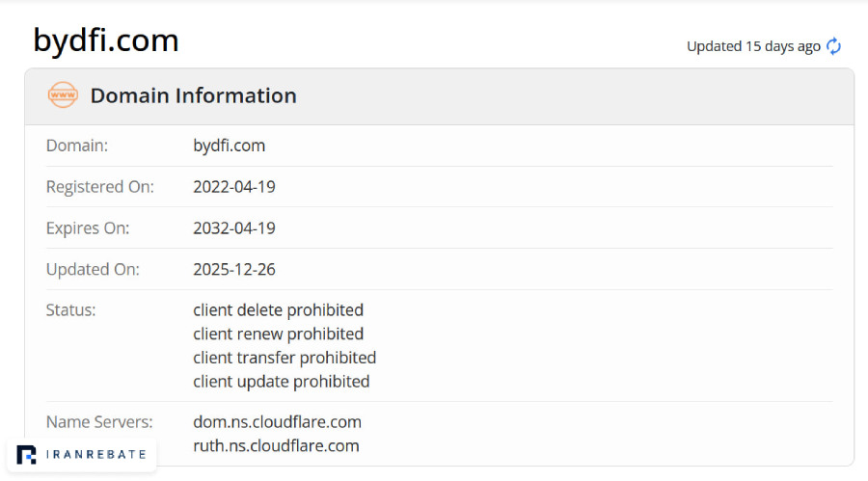Viewport: 868px width, 481px height.
Task: Click the client update prohibited status
Action: [282, 382]
